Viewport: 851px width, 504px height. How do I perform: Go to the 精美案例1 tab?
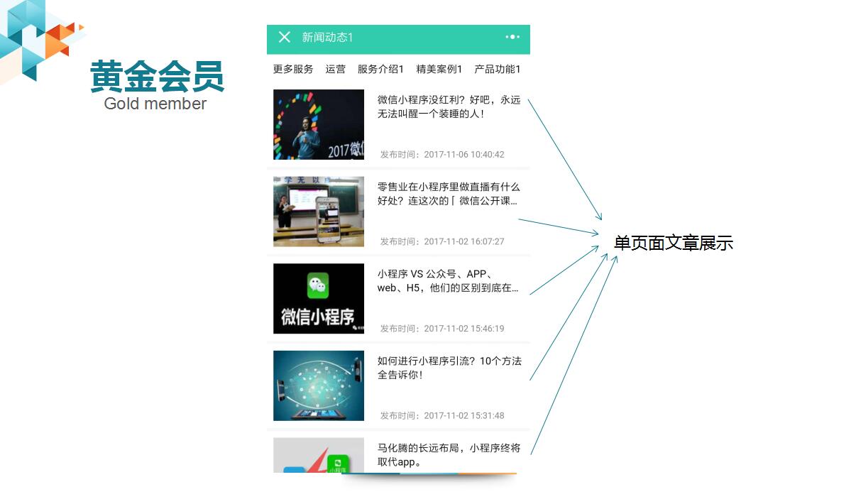click(439, 69)
